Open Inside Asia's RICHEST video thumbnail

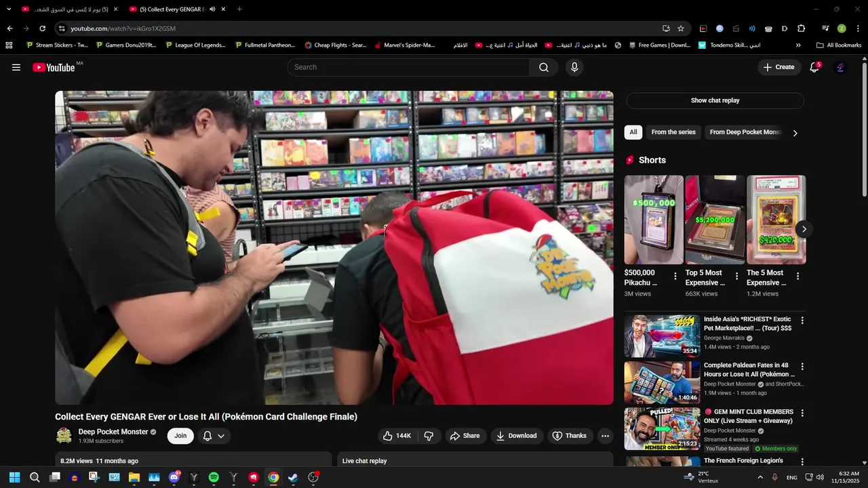(x=662, y=336)
